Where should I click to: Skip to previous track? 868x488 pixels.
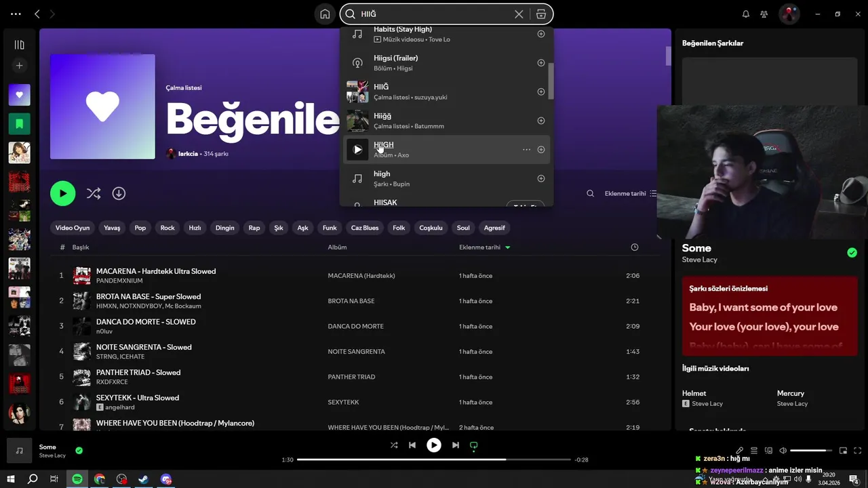coord(412,445)
